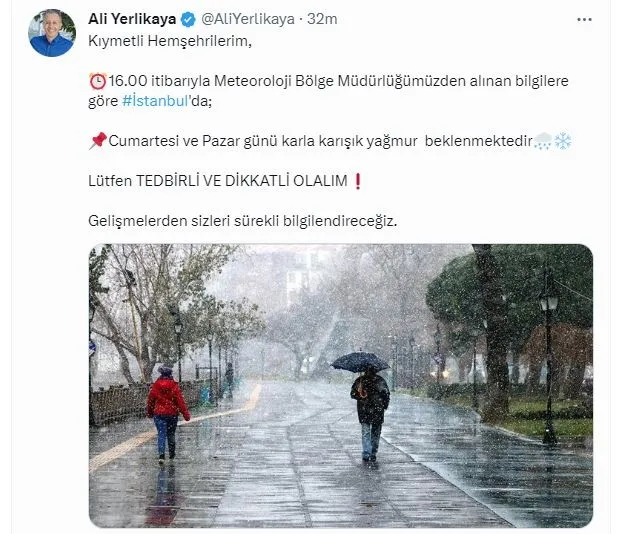The width and height of the screenshot is (624, 534).
Task: Click the person holding the umbrella
Action: click(x=367, y=405)
